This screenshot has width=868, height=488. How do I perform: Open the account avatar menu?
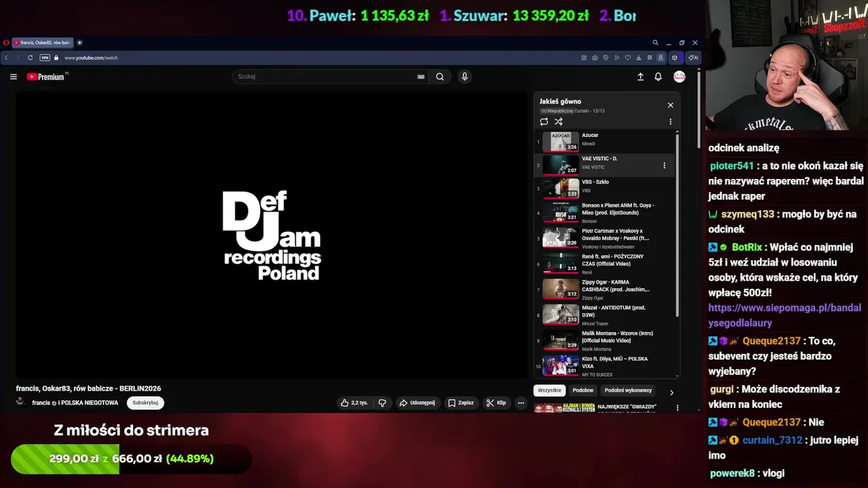[x=679, y=77]
